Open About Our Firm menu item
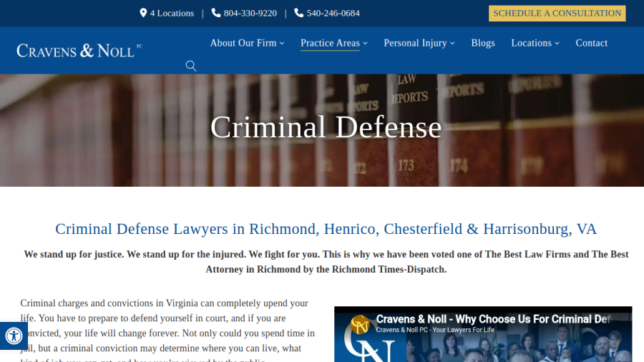The image size is (644, 362). point(243,43)
